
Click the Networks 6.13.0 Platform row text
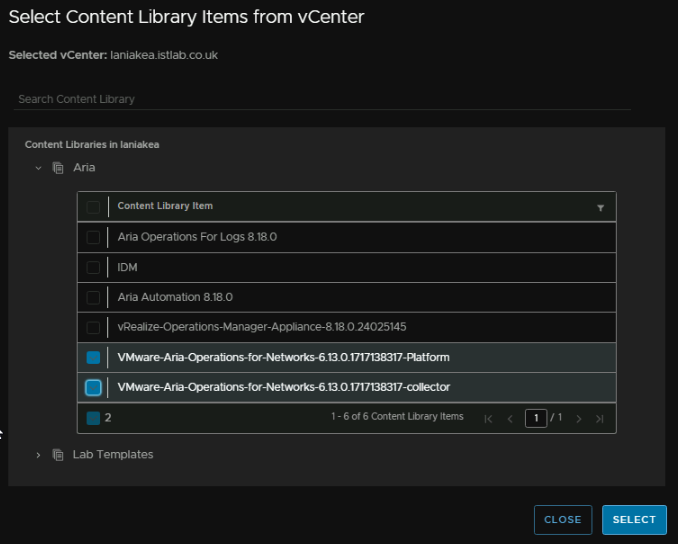click(283, 357)
